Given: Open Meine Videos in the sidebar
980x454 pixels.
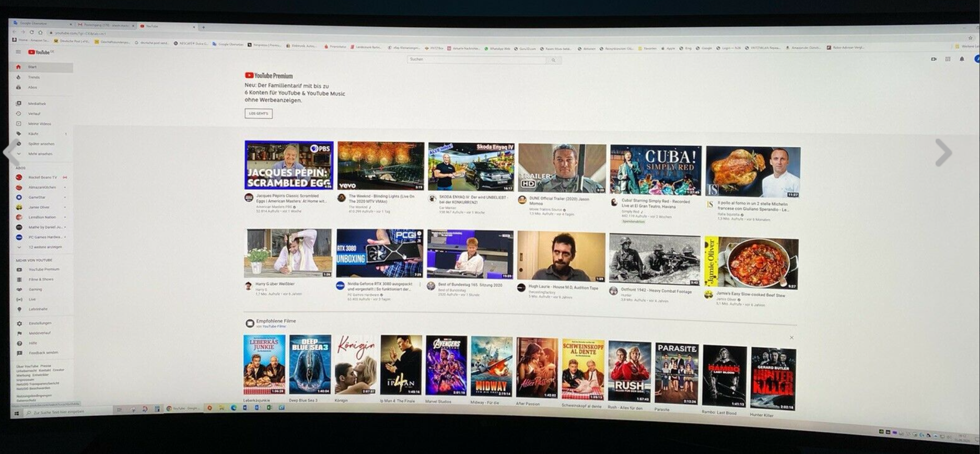Looking at the screenshot, I should [41, 124].
